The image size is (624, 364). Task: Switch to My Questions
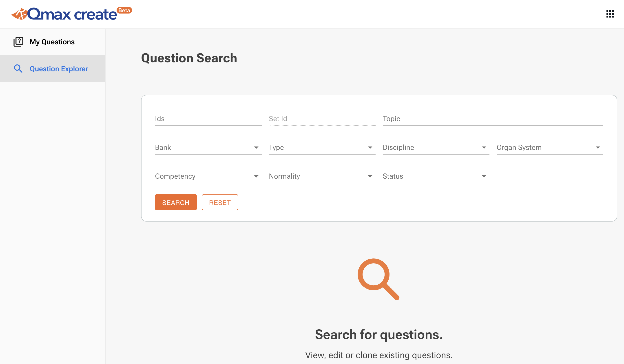tap(52, 42)
